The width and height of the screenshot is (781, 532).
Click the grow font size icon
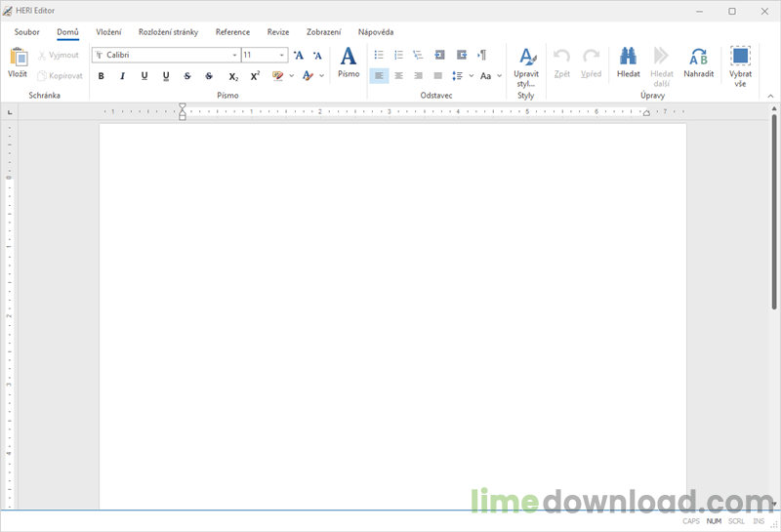(x=299, y=56)
